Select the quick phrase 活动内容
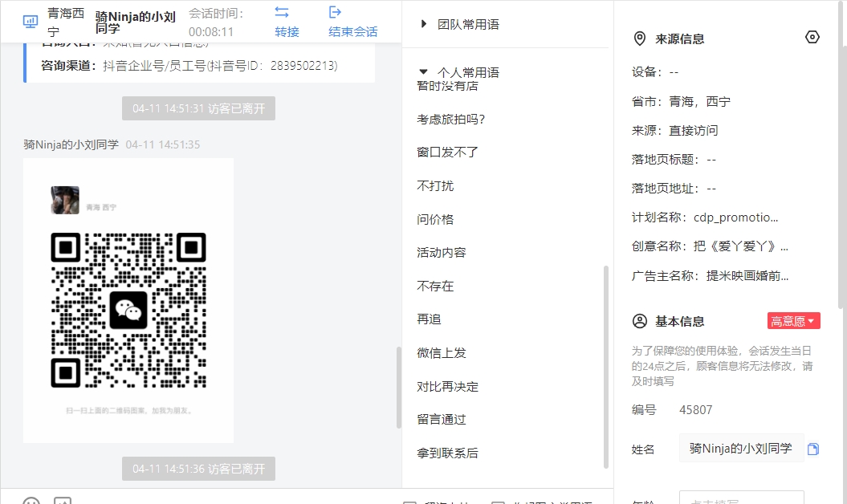This screenshot has height=504, width=847. tap(442, 252)
